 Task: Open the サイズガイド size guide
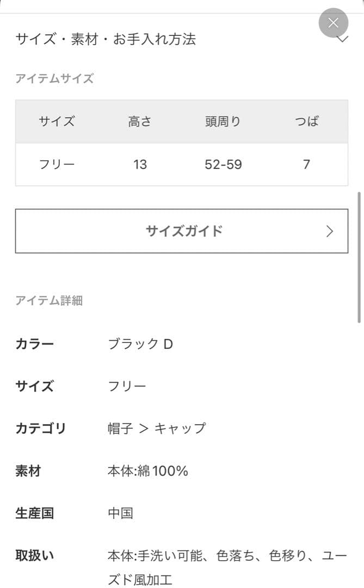(x=182, y=231)
